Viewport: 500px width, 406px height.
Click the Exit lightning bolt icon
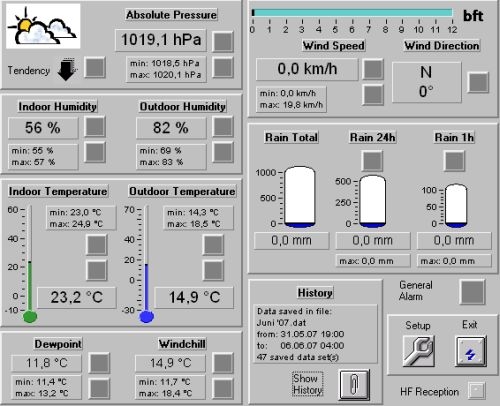(x=470, y=351)
